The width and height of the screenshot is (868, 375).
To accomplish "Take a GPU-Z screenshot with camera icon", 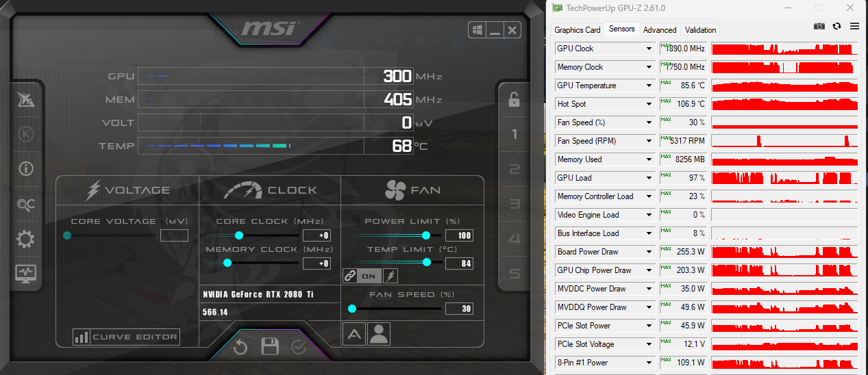I will point(819,26).
